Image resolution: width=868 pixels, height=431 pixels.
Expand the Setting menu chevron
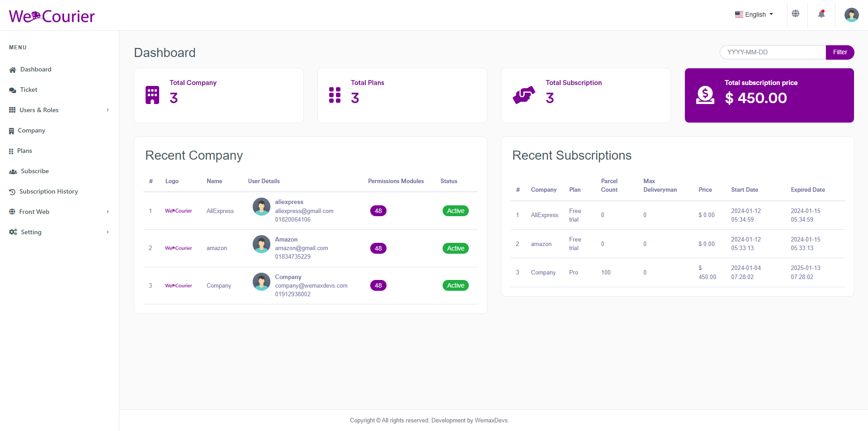(x=107, y=232)
